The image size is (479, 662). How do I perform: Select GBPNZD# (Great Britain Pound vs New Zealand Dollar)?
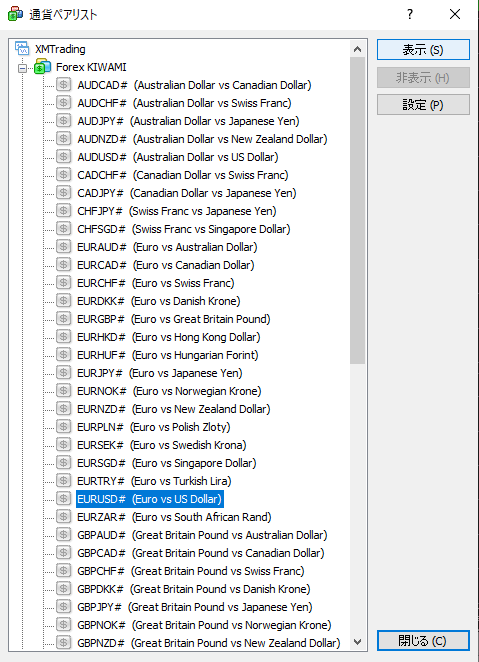point(208,643)
